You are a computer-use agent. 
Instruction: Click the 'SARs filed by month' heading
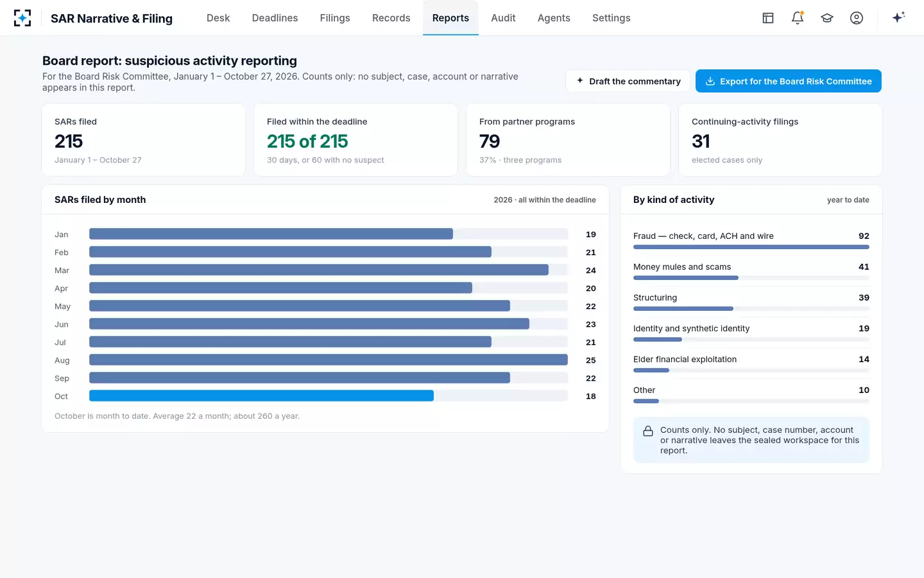pos(100,200)
